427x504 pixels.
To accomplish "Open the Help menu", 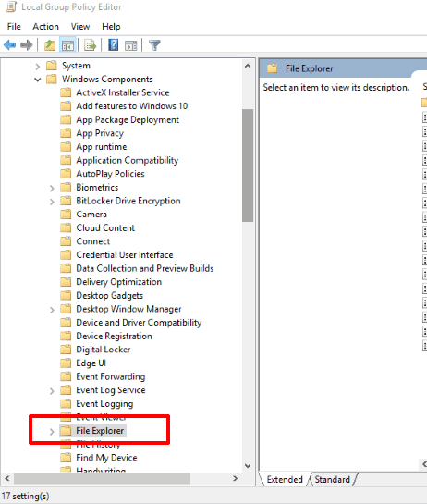I will (x=111, y=27).
